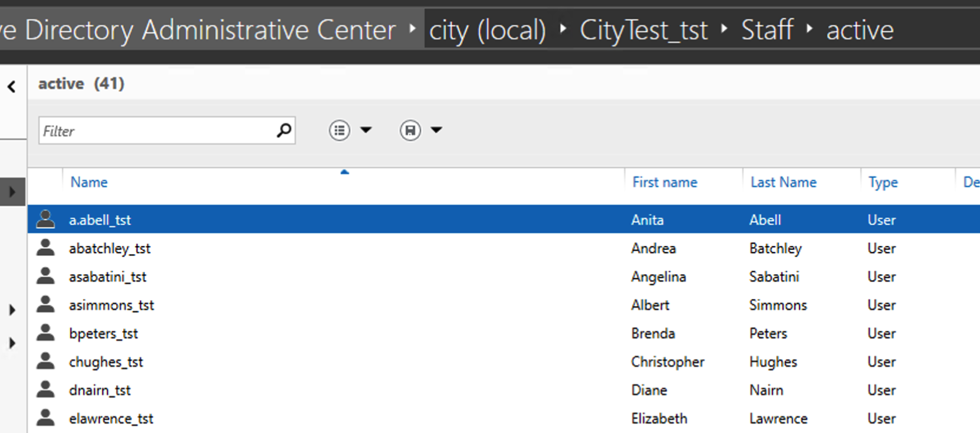Click the saved queries disk icon

(x=410, y=130)
